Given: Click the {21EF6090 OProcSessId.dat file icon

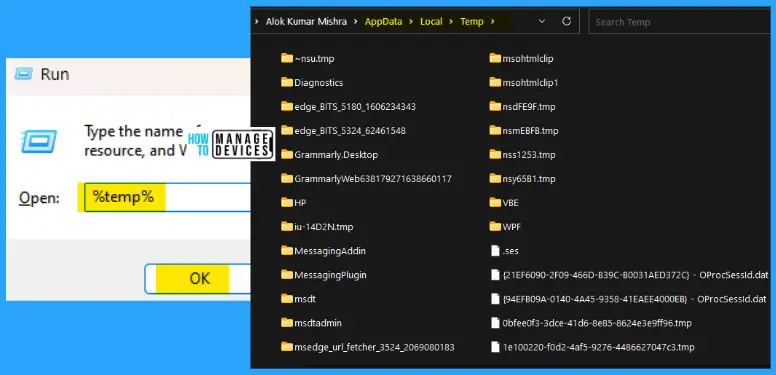Looking at the screenshot, I should [x=495, y=275].
